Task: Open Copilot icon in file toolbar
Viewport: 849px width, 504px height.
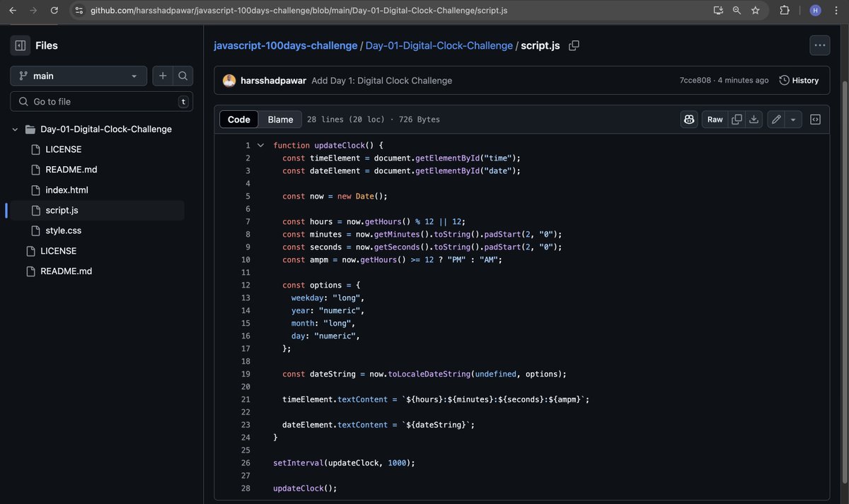Action: pyautogui.click(x=689, y=119)
